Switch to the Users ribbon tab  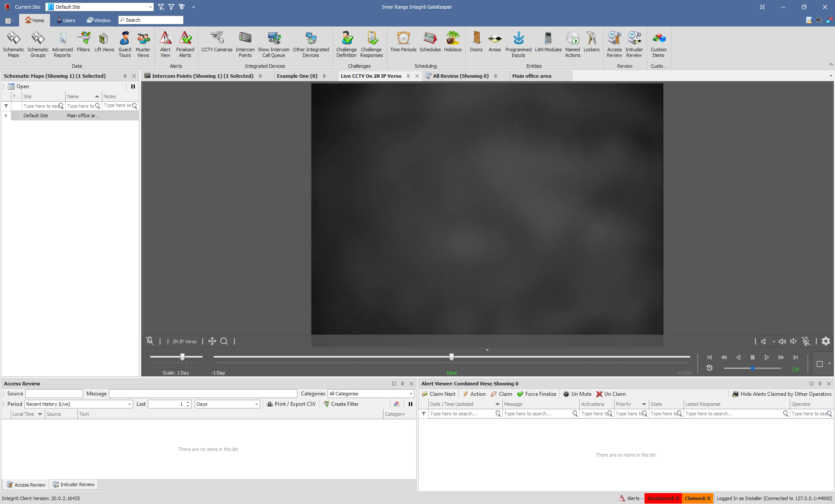tap(66, 20)
